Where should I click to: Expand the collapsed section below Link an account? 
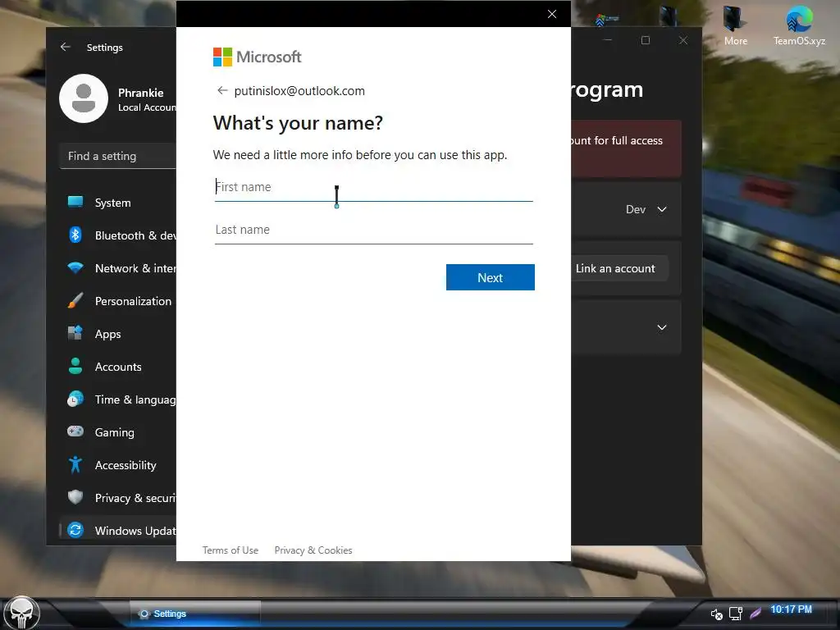click(x=662, y=327)
